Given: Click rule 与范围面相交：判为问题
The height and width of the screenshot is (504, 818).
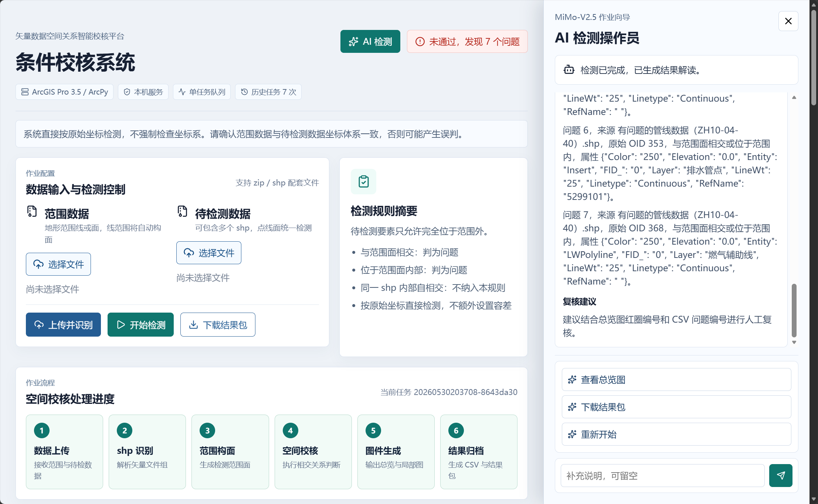Looking at the screenshot, I should tap(409, 252).
